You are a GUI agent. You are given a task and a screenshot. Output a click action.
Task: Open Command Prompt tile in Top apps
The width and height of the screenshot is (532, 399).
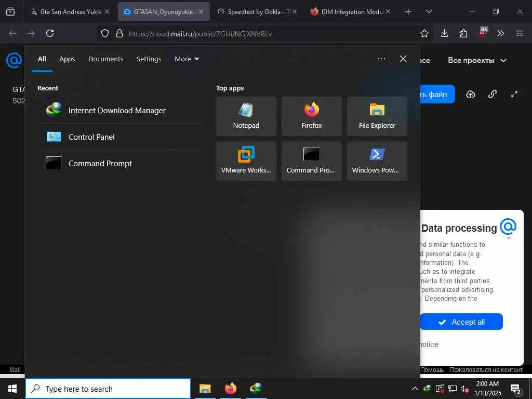pyautogui.click(x=312, y=161)
